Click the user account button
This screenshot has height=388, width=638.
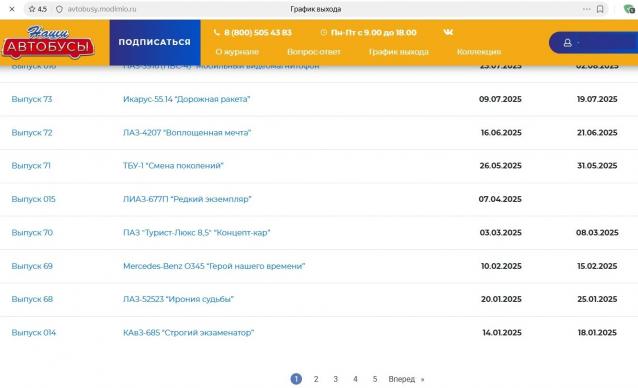pyautogui.click(x=594, y=43)
